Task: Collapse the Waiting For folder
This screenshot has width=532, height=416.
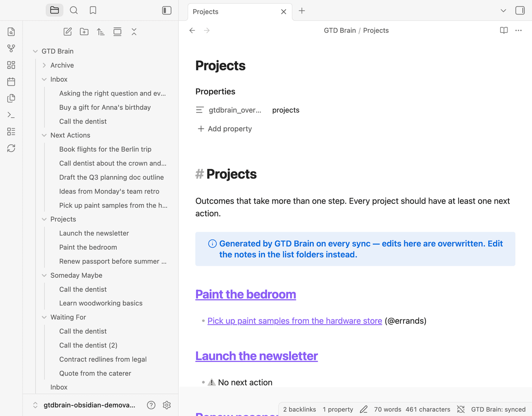Action: point(44,317)
